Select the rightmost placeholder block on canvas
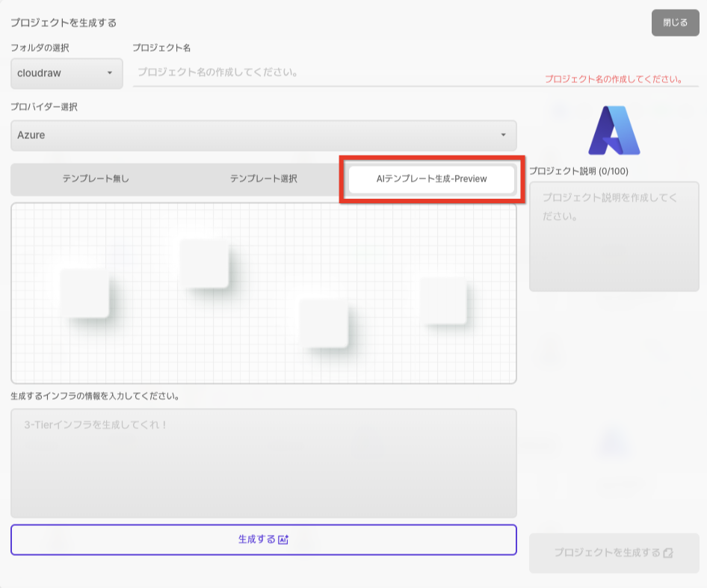The image size is (707, 588). [443, 300]
